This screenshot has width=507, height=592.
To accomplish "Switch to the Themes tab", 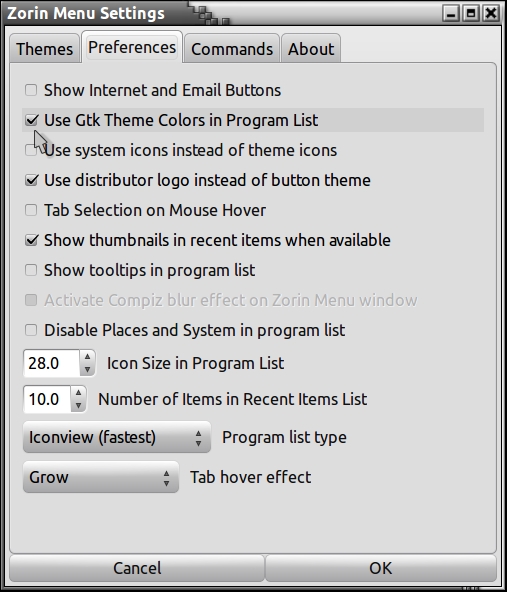I will point(45,49).
